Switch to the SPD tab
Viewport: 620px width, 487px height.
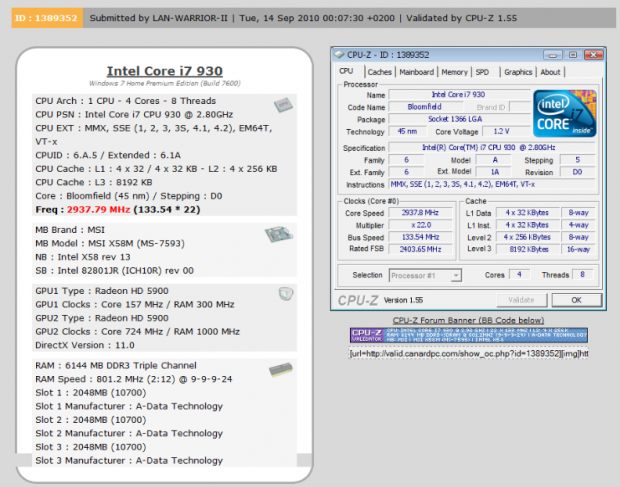tap(482, 72)
